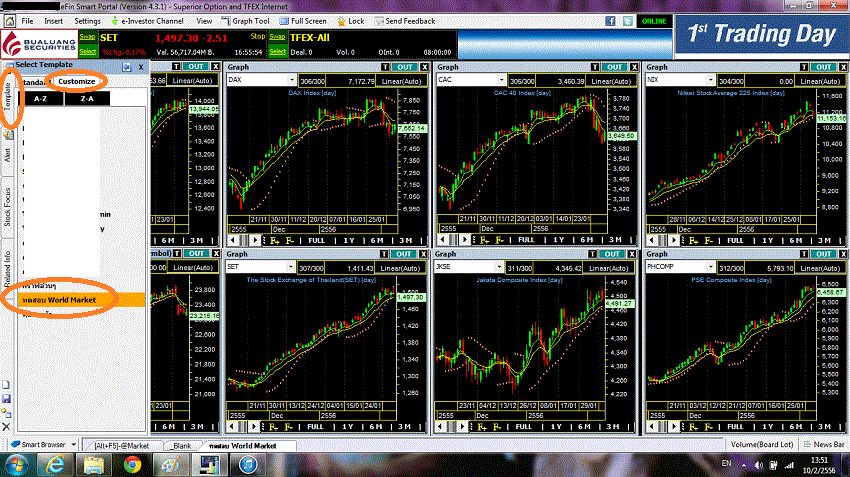
Task: Toggle OUT on the NIX graph
Action: point(823,67)
